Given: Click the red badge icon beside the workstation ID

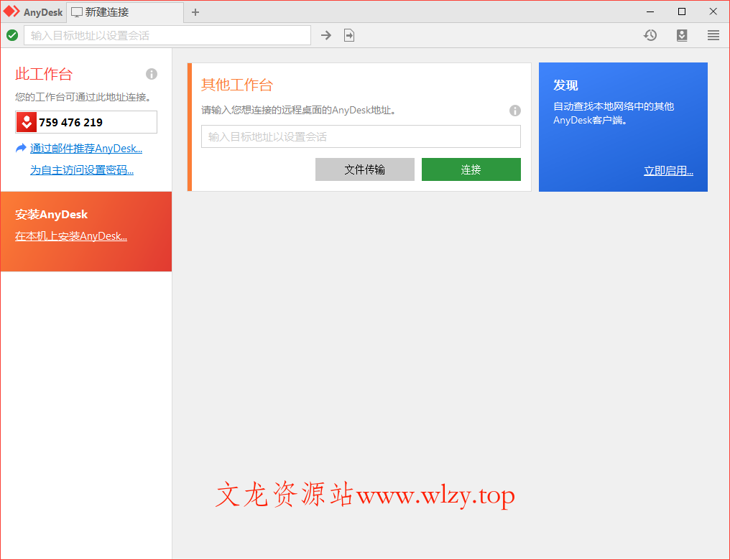Looking at the screenshot, I should [27, 122].
